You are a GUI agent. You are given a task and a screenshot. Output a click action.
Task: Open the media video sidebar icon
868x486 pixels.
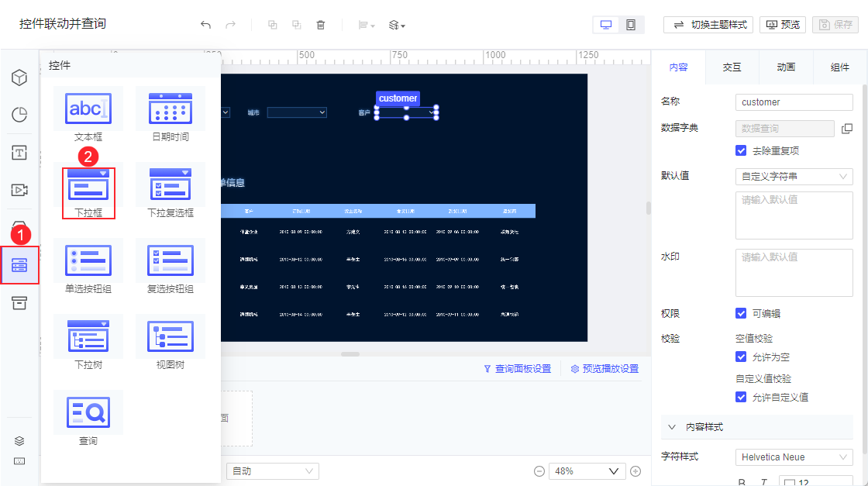click(x=19, y=190)
